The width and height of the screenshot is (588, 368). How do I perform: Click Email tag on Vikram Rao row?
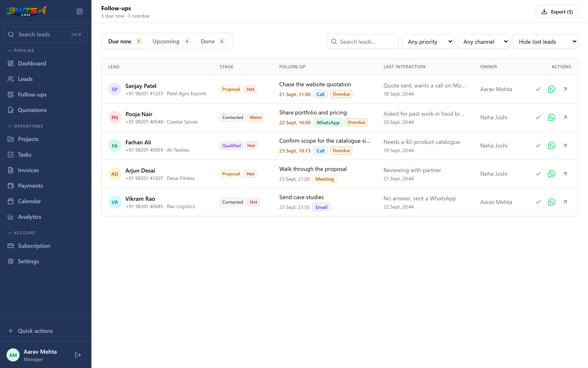pyautogui.click(x=321, y=207)
